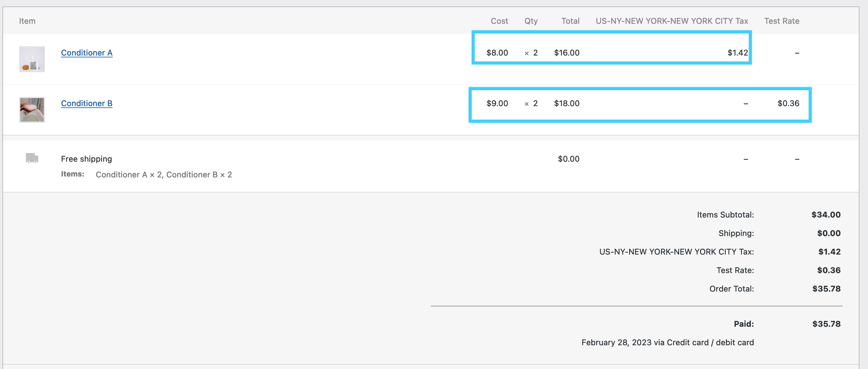Image resolution: width=868 pixels, height=369 pixels.
Task: Click the Free shipping label
Action: 86,159
